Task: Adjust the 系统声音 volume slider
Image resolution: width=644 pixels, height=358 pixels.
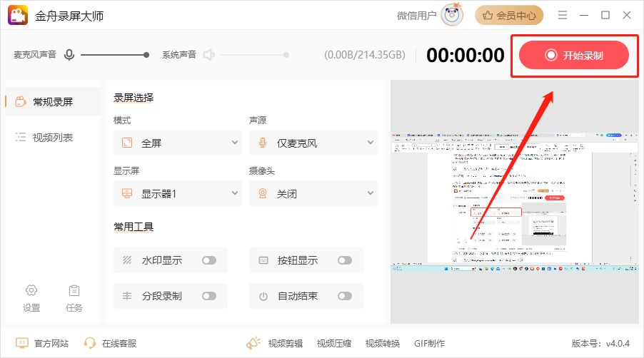Action: click(x=255, y=55)
